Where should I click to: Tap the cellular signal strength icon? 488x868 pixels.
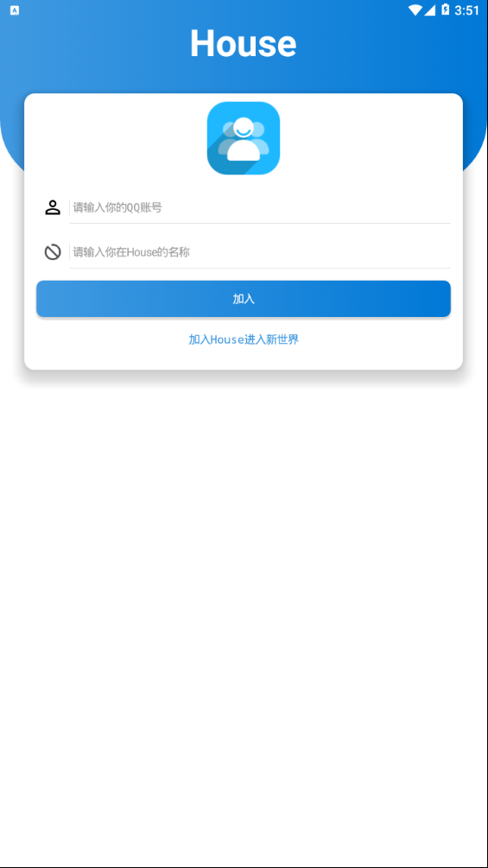coord(430,10)
